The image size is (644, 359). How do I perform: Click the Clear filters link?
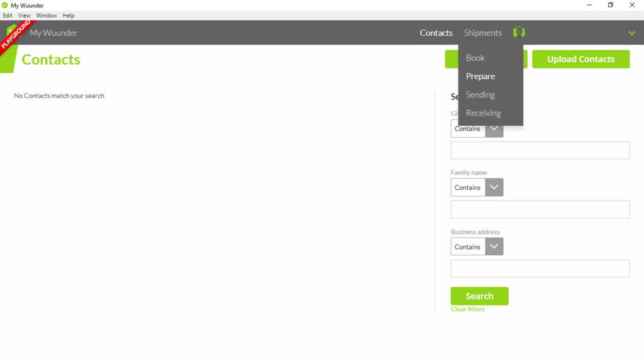[467, 309]
